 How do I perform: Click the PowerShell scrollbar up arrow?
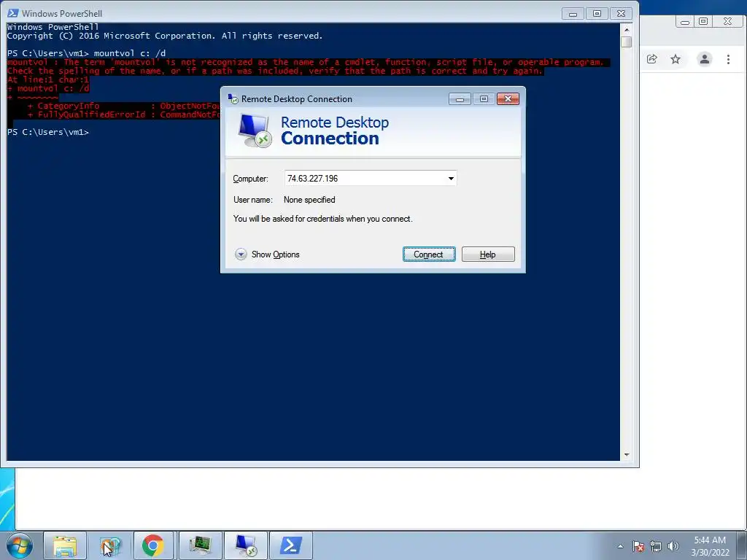coord(627,29)
